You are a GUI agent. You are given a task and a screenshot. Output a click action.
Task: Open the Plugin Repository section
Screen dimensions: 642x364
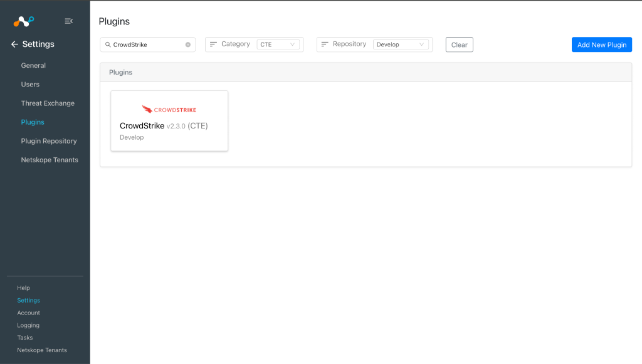point(48,140)
